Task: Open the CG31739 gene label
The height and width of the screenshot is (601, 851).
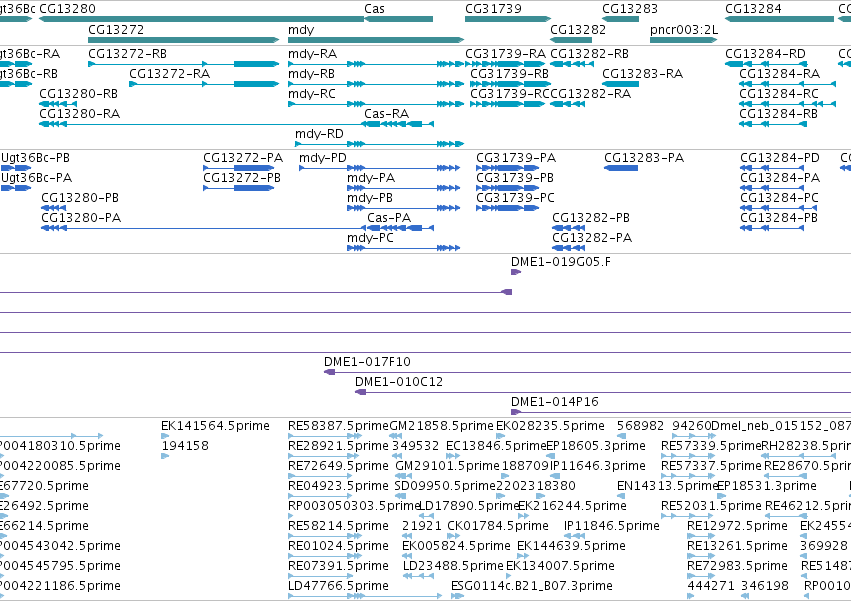Action: point(493,9)
